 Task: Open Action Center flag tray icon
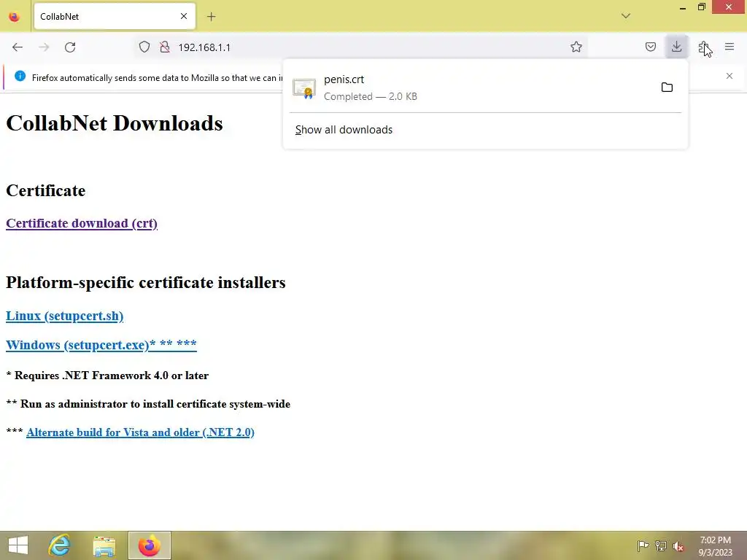click(643, 545)
